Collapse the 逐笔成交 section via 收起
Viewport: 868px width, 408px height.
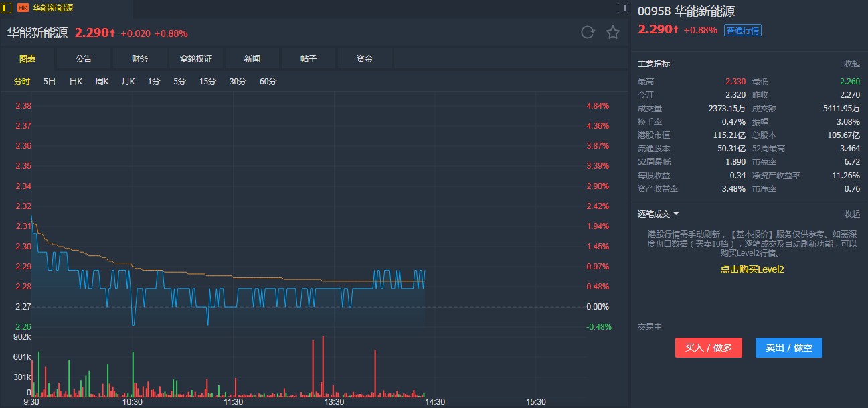tap(851, 214)
